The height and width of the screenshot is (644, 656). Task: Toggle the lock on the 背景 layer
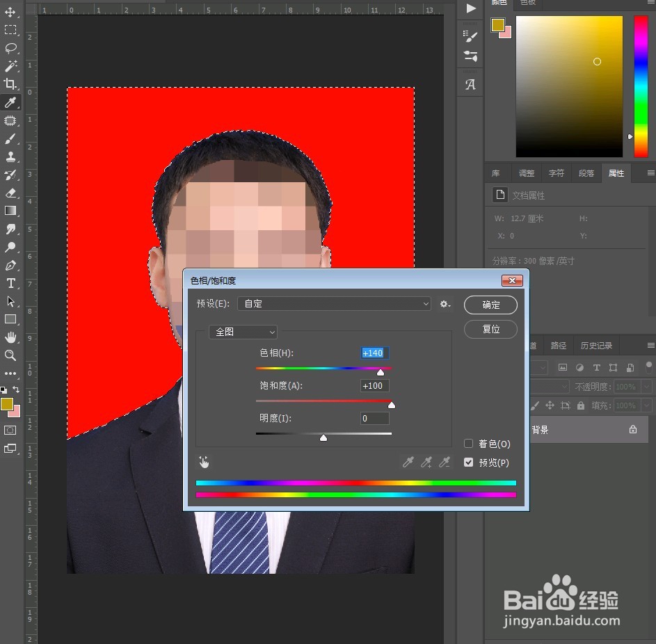[x=632, y=430]
